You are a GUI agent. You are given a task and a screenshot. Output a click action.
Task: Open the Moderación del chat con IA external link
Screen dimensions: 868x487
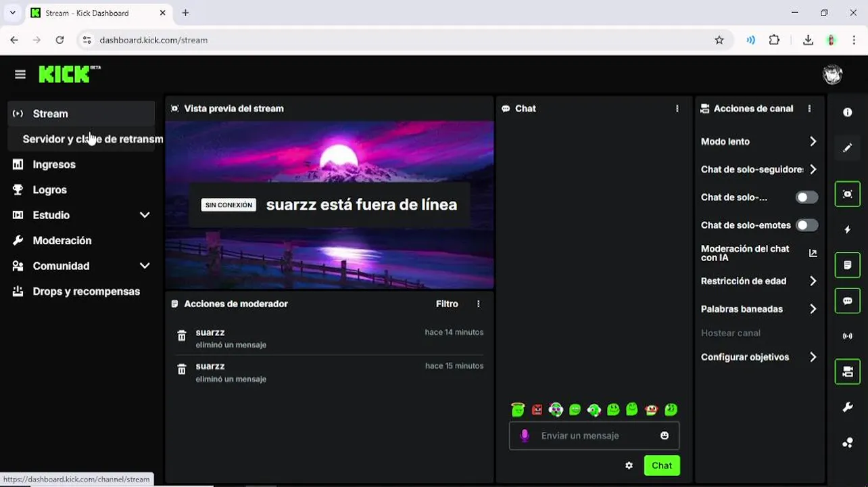tap(813, 253)
